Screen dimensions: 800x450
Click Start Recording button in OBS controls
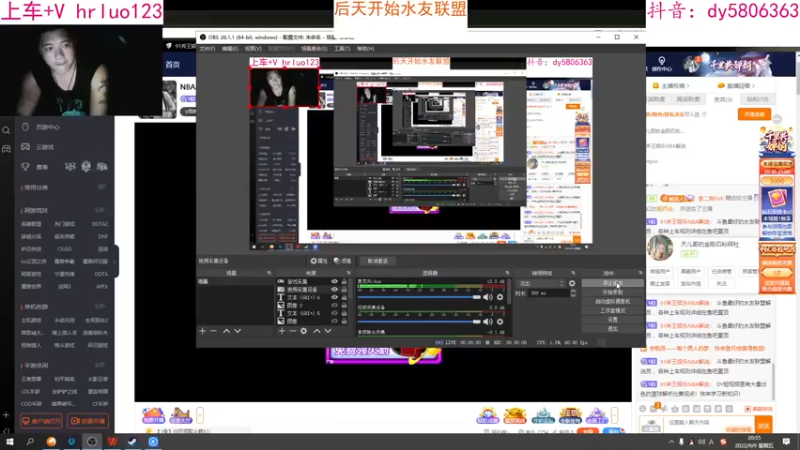click(612, 292)
